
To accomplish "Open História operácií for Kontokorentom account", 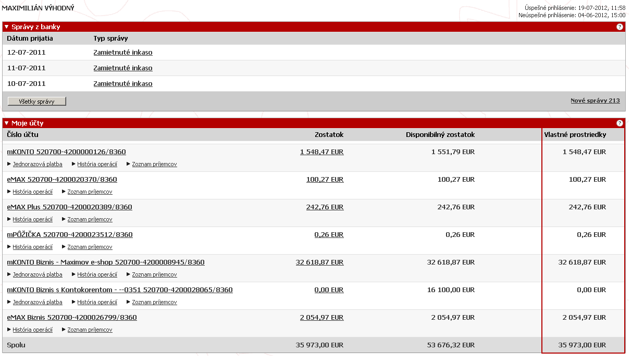I will pos(97,303).
